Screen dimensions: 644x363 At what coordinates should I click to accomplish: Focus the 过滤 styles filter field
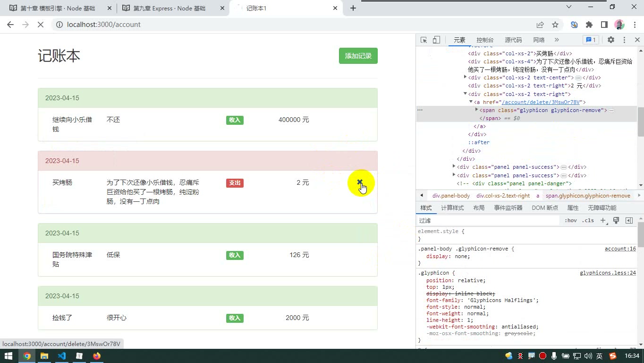pyautogui.click(x=489, y=221)
